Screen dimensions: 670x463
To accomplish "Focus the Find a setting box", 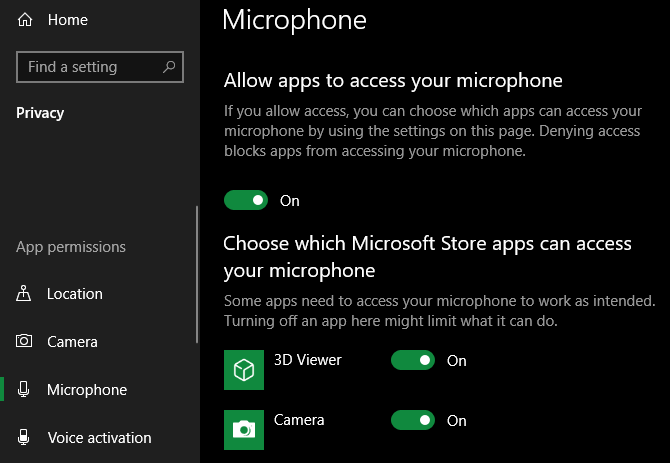I will pyautogui.click(x=88, y=67).
